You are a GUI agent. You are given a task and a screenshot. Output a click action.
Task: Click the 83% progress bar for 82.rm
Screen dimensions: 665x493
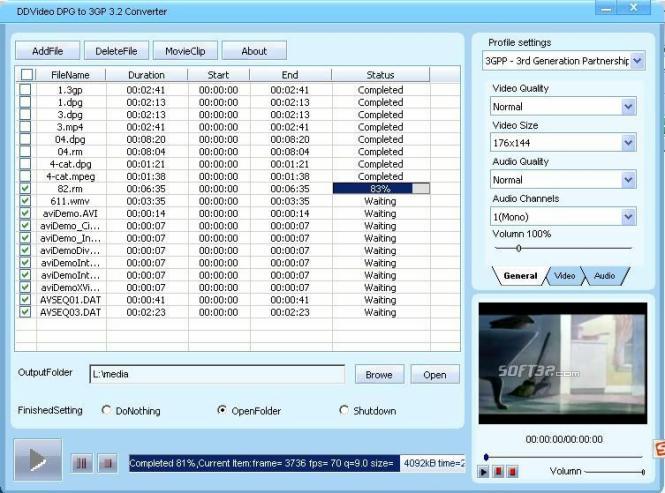pos(381,188)
